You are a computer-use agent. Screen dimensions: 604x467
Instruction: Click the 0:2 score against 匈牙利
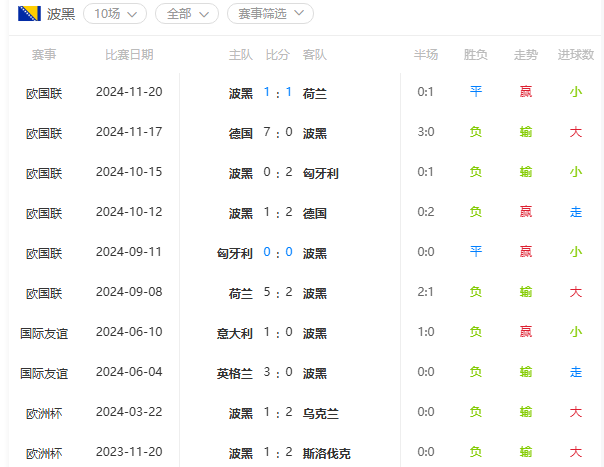(278, 173)
